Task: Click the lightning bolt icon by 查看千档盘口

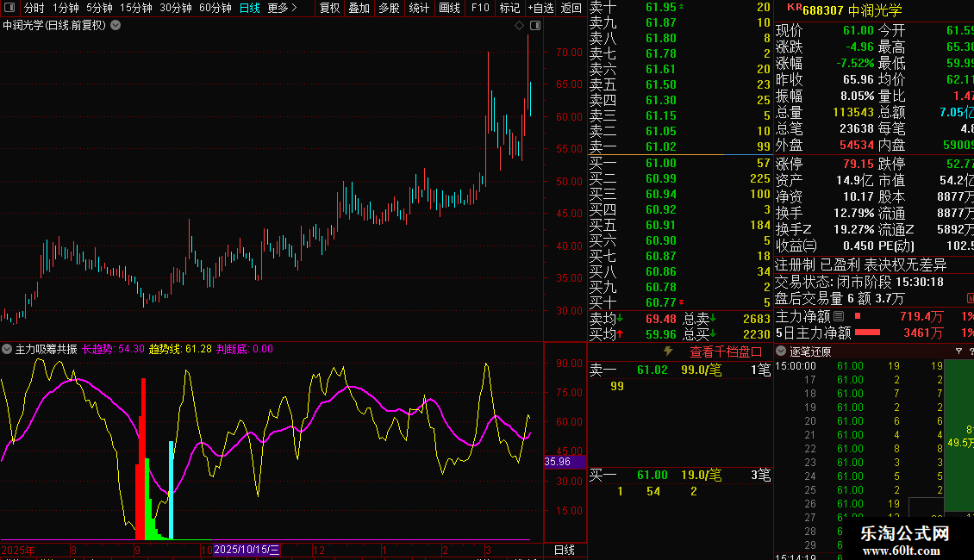Action: click(x=667, y=352)
